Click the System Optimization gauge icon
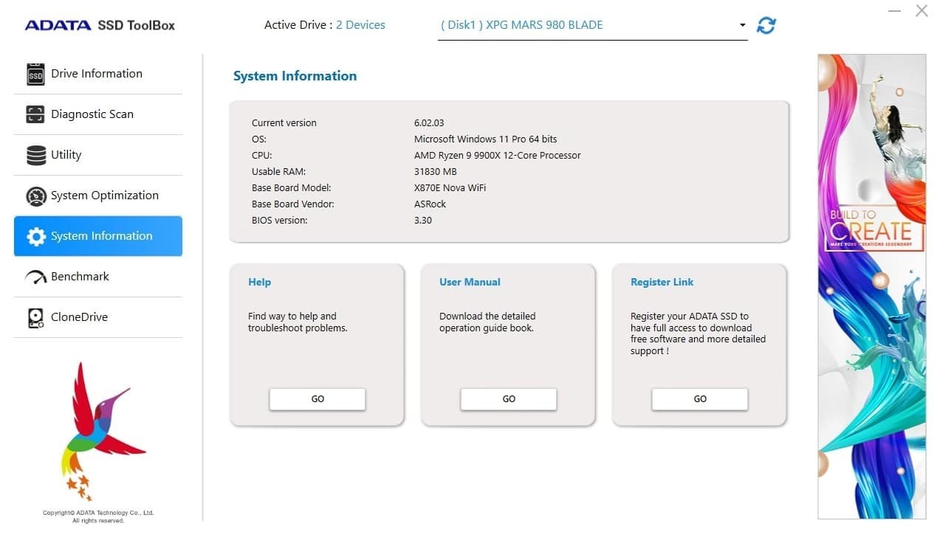 [x=35, y=196]
